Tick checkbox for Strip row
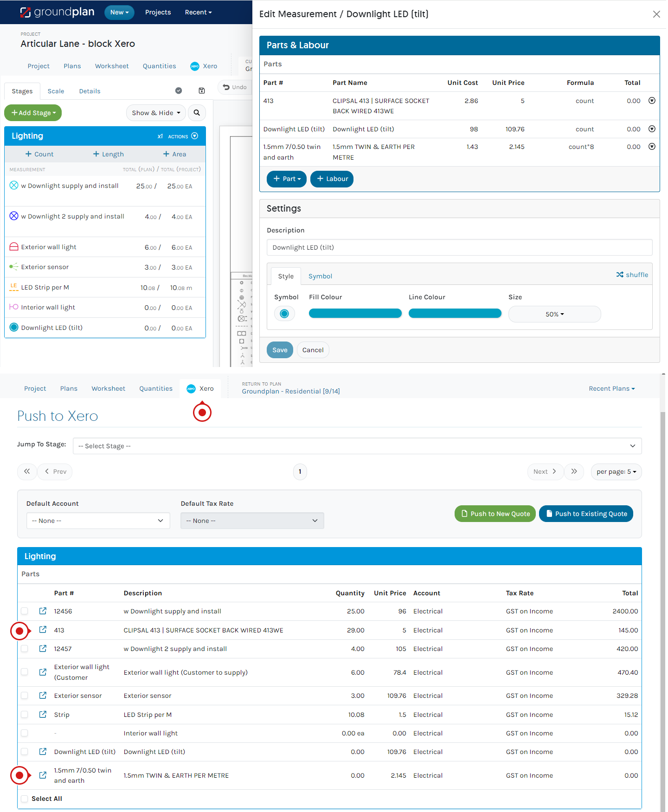 coord(25,715)
